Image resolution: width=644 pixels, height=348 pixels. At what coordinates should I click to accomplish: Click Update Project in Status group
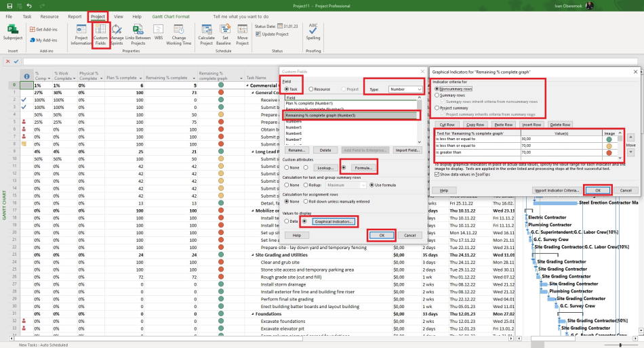(272, 34)
